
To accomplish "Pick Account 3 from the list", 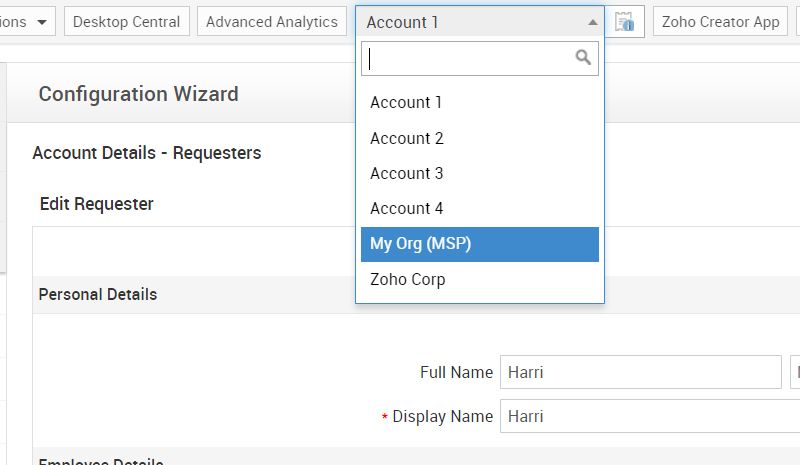I will [x=407, y=173].
